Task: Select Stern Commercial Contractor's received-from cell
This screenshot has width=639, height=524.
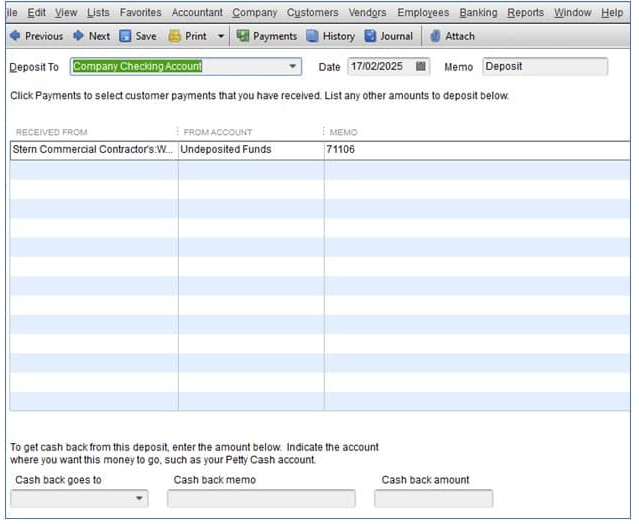Action: pos(94,150)
